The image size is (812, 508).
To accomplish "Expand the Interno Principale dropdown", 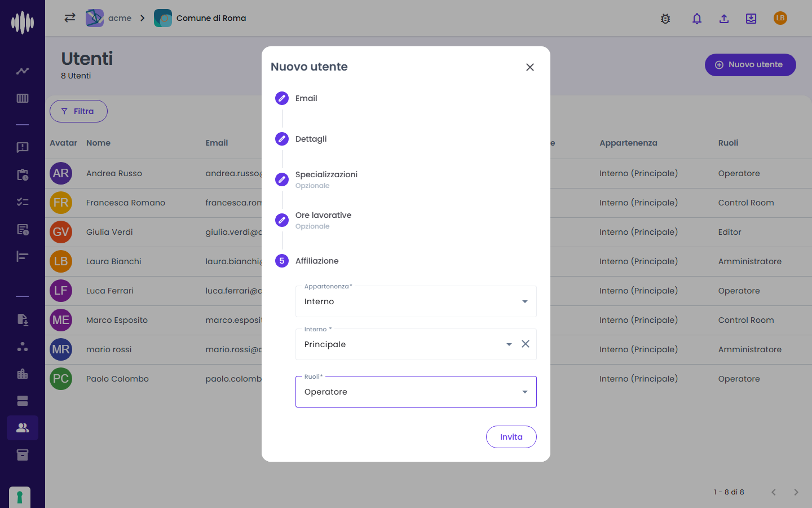I will tap(509, 344).
